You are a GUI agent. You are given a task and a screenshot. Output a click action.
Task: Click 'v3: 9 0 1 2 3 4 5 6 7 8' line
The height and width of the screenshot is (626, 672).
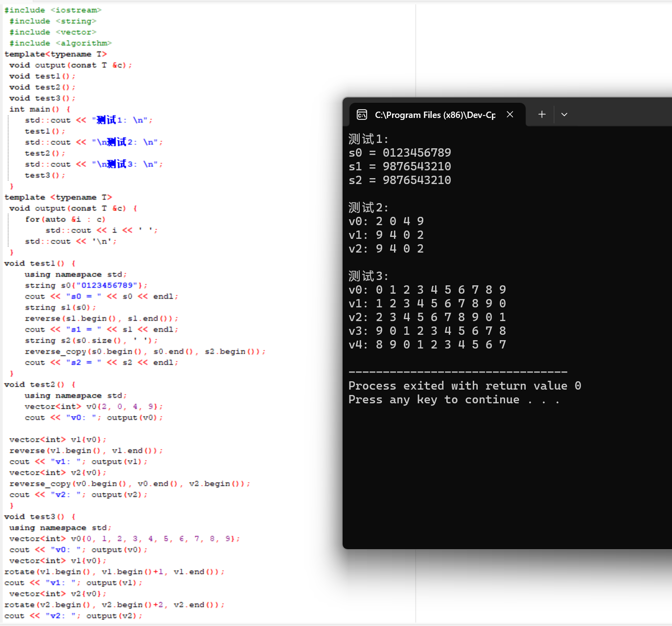click(427, 331)
